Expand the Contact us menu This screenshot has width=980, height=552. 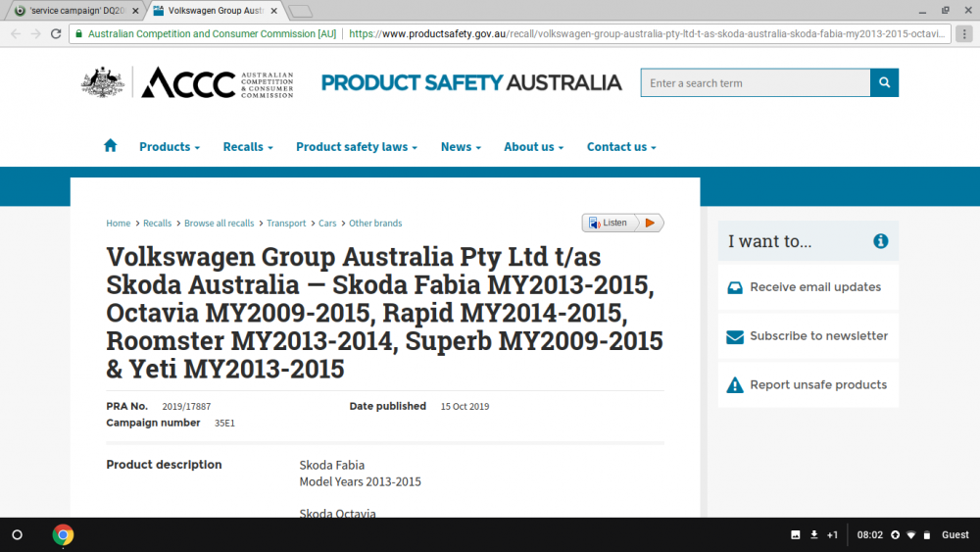point(621,146)
